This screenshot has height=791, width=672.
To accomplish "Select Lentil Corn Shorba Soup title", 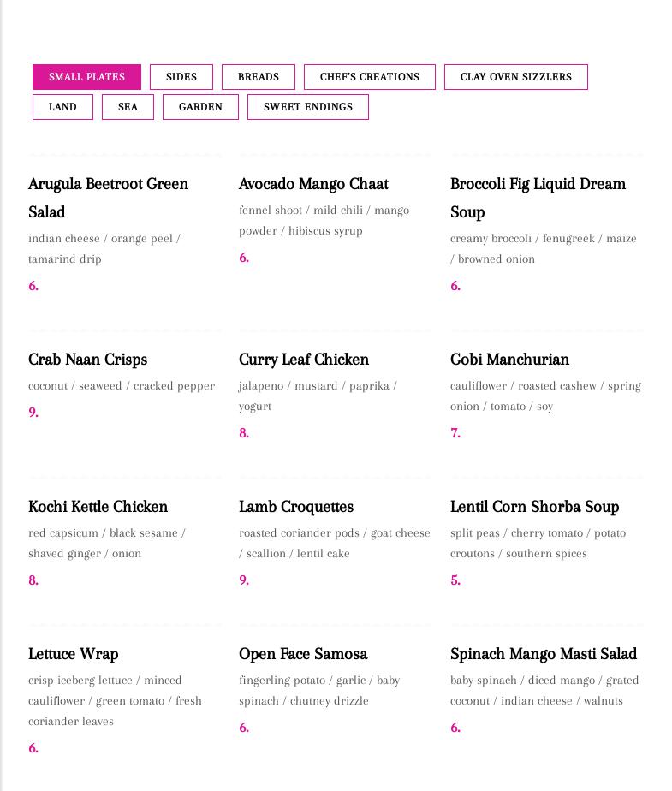I will [534, 507].
